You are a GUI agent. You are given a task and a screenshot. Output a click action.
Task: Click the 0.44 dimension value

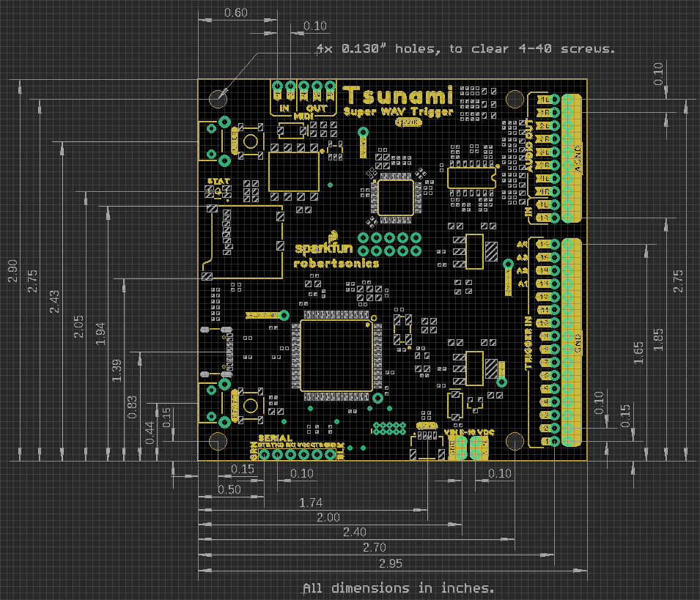pyautogui.click(x=150, y=433)
